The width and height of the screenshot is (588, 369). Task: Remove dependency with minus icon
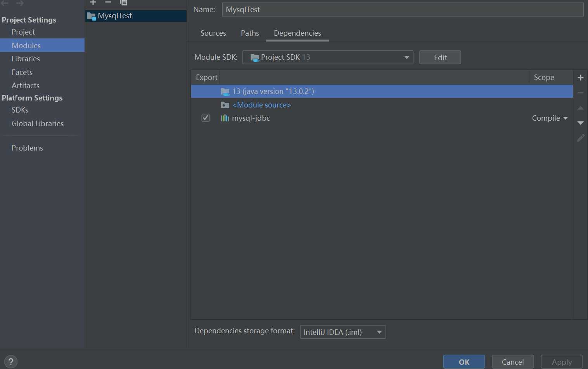tap(581, 93)
